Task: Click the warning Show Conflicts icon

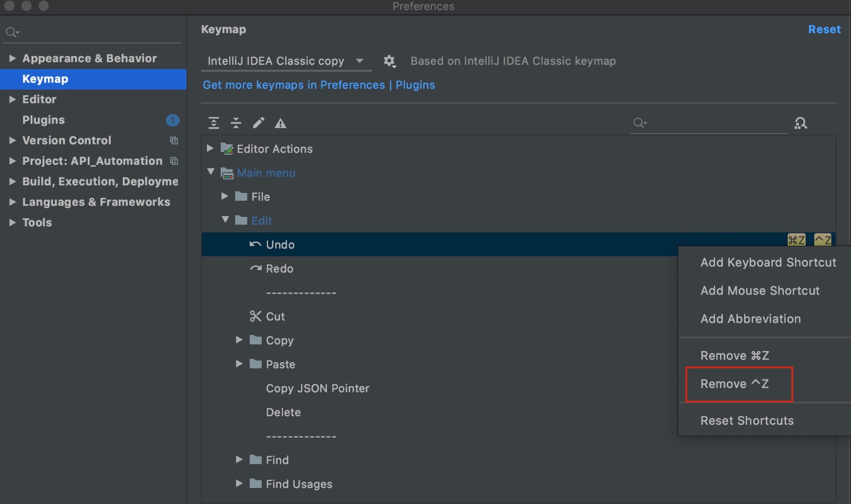Action: pyautogui.click(x=280, y=123)
